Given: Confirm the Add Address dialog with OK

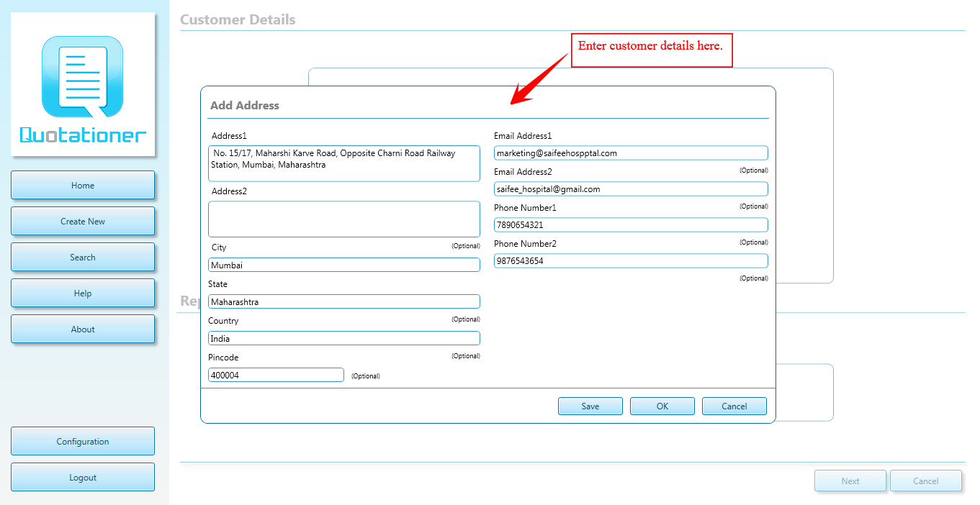Looking at the screenshot, I should pyautogui.click(x=662, y=406).
